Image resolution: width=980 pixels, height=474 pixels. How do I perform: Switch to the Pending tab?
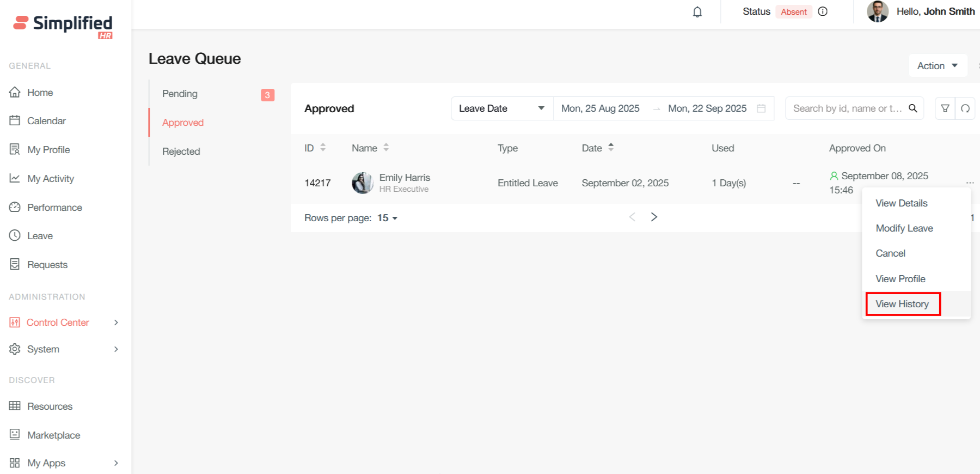(180, 94)
